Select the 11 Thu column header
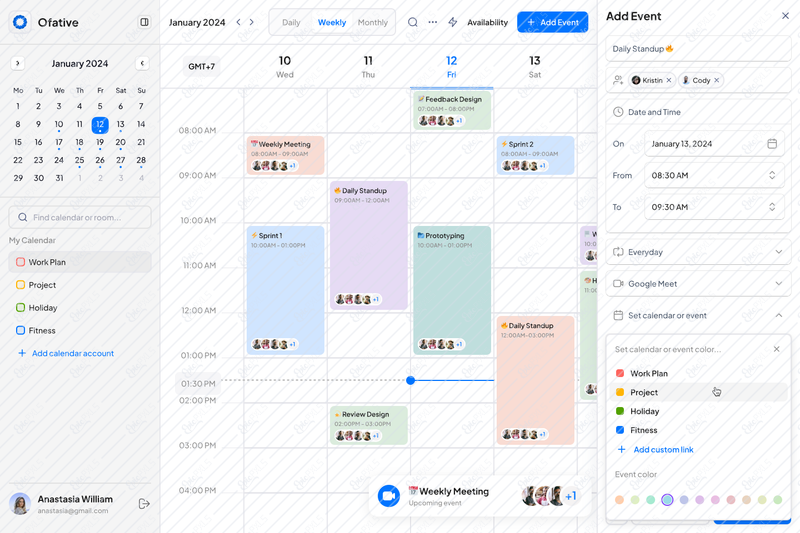The width and height of the screenshot is (800, 533). click(x=368, y=67)
